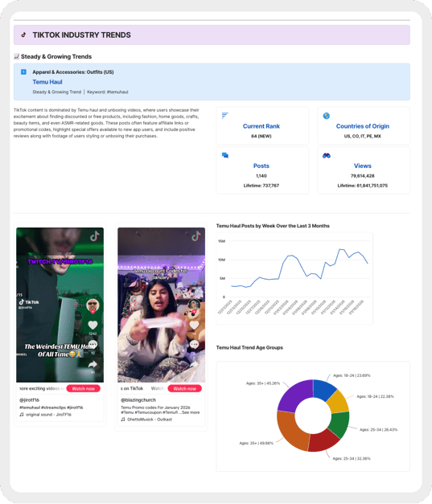Click the 15M axis label on the chart

[x=221, y=241]
